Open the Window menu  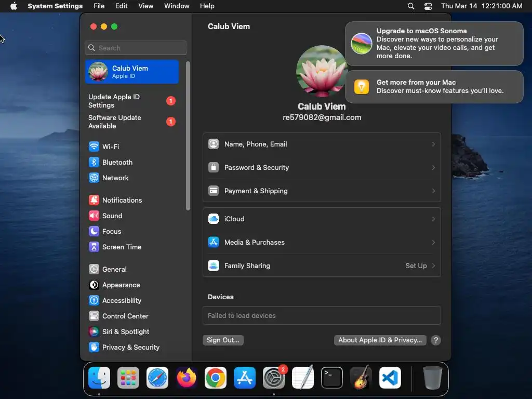point(177,6)
